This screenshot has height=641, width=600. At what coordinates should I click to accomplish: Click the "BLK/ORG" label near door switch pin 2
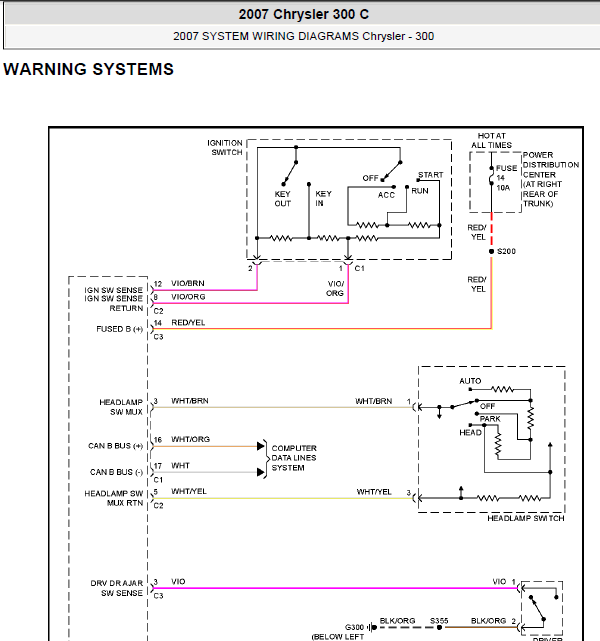[x=488, y=621]
